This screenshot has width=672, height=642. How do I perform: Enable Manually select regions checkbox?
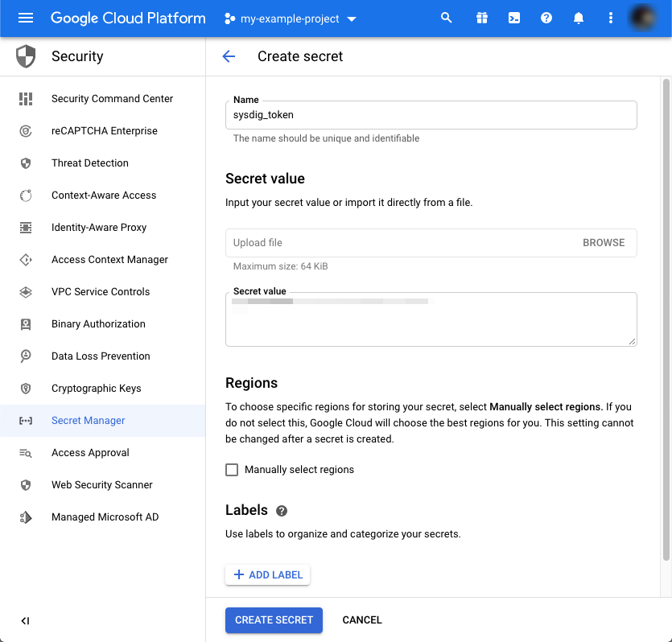(x=232, y=470)
